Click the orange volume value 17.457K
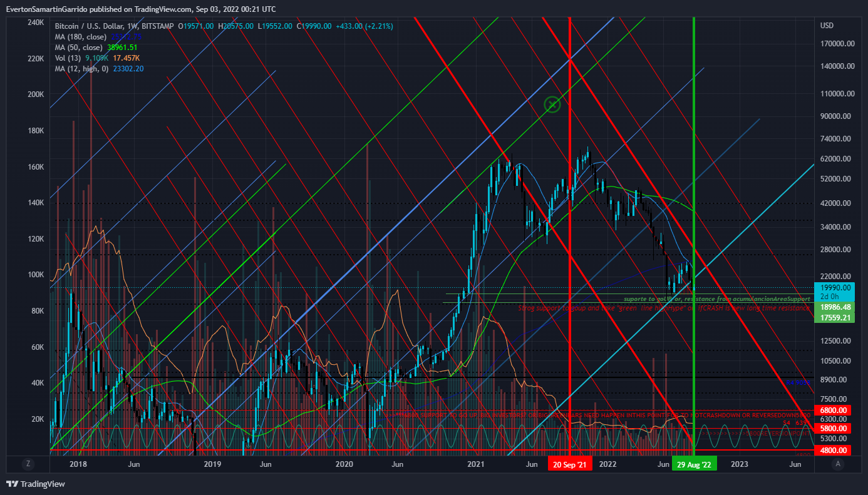Viewport: 868px width, 495px height. pos(126,58)
